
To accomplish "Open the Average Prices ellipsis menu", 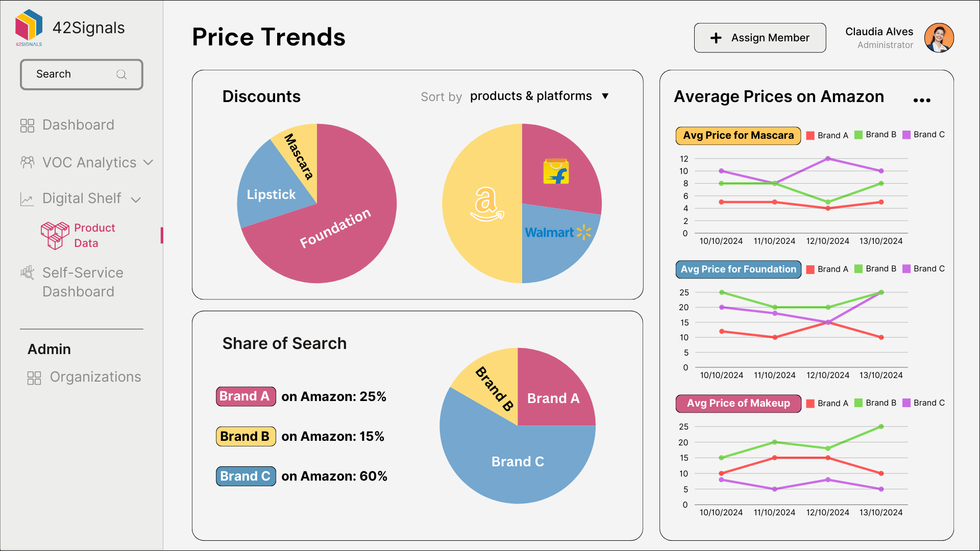I will click(922, 100).
